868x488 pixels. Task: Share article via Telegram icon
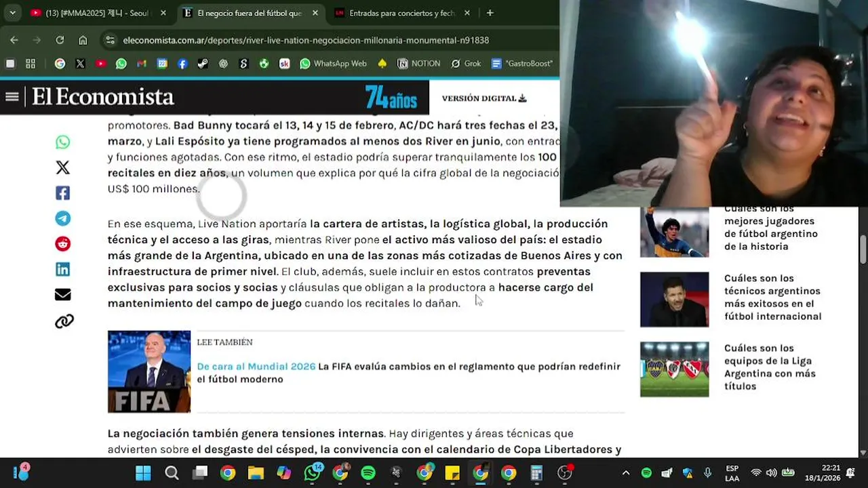click(x=62, y=218)
